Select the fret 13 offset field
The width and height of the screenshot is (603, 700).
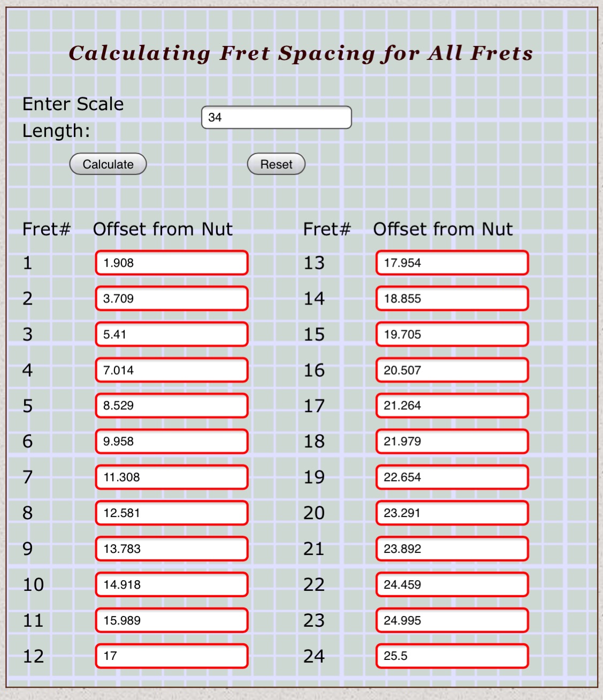point(452,263)
